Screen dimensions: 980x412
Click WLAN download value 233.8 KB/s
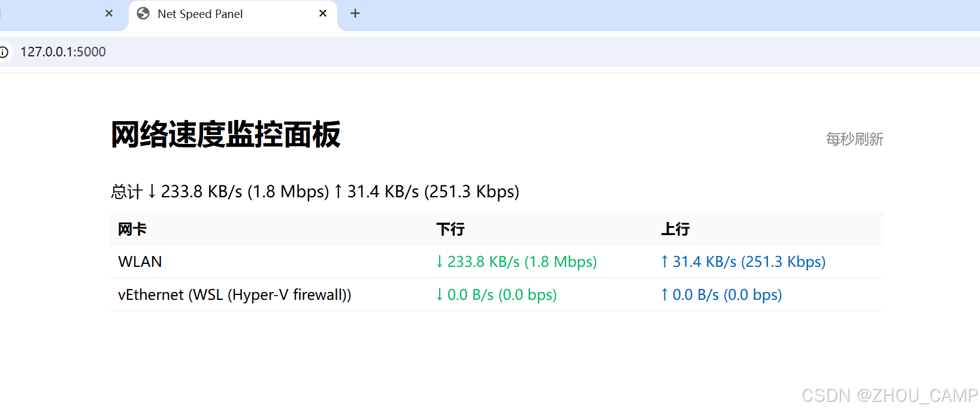click(516, 261)
